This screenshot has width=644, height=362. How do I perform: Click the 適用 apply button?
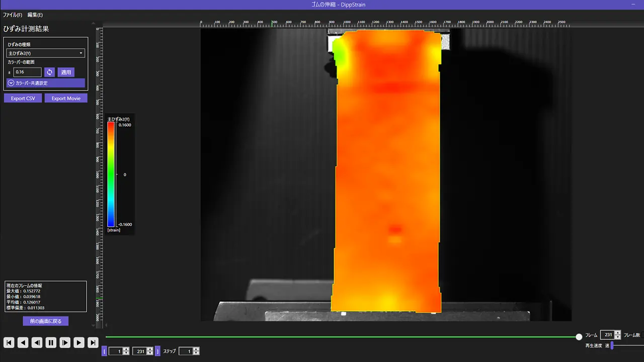66,72
